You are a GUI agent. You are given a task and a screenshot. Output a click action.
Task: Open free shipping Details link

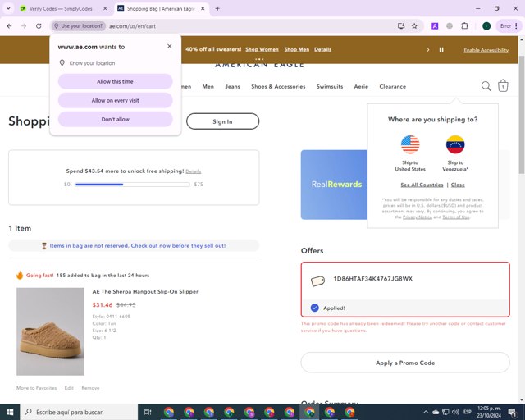pos(194,171)
